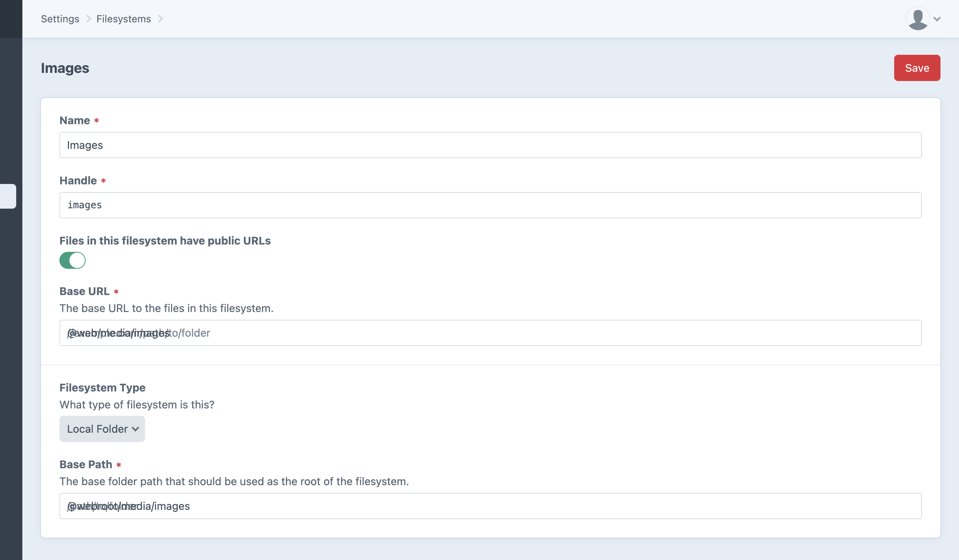Open the account menu via the caret icon

(936, 19)
